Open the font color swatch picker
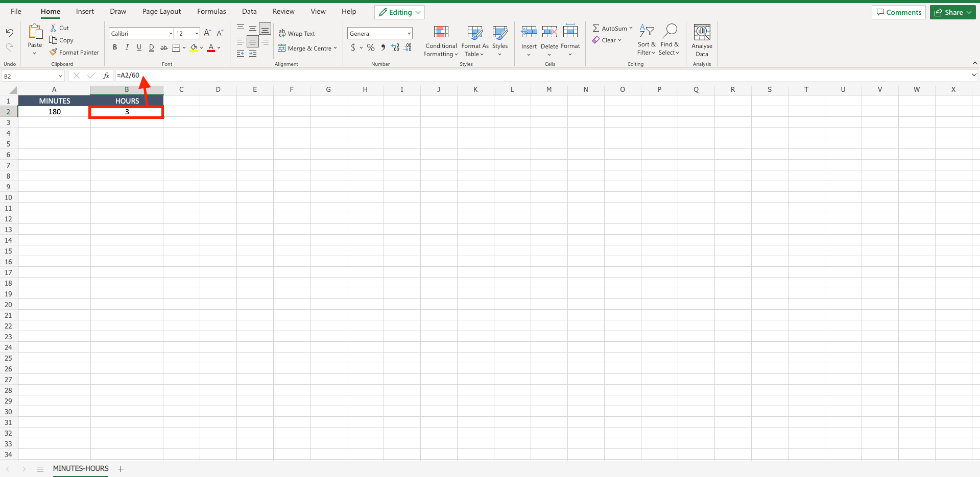 pyautogui.click(x=219, y=48)
